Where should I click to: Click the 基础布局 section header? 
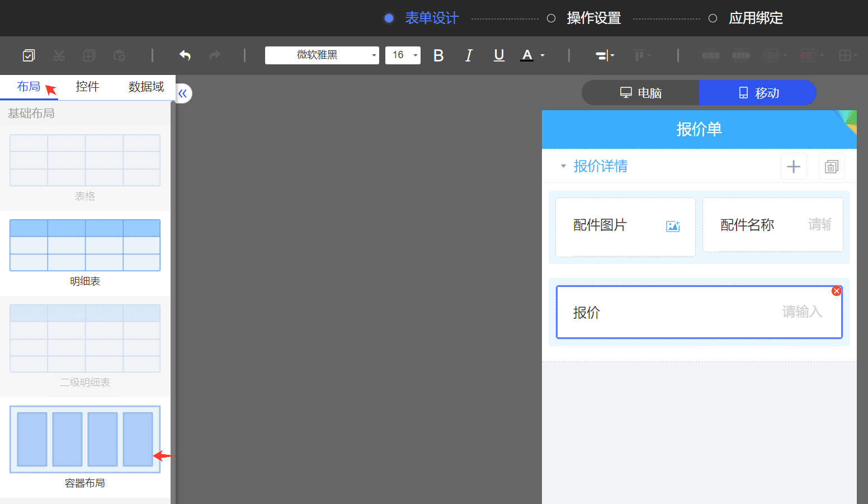click(31, 114)
